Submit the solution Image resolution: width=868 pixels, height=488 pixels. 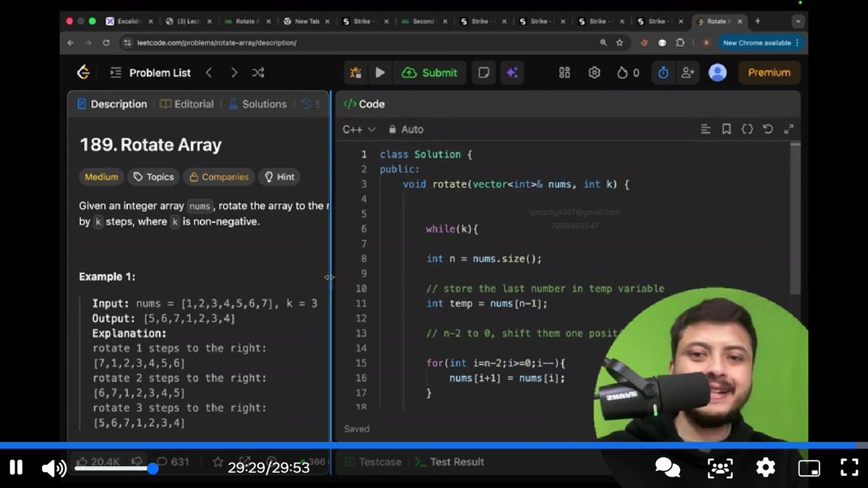[430, 72]
